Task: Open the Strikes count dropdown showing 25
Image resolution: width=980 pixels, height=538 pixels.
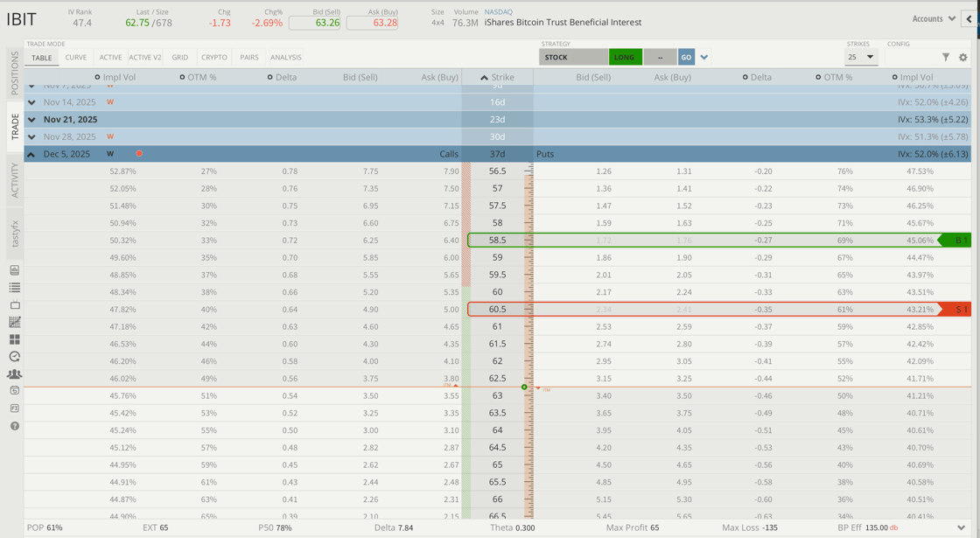Action: (862, 57)
